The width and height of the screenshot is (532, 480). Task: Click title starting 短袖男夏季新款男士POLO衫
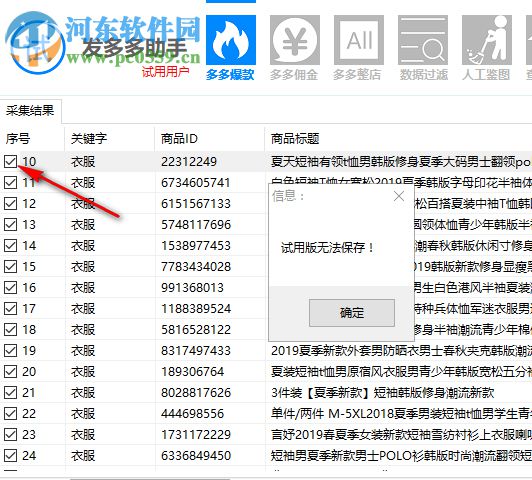tap(401, 456)
